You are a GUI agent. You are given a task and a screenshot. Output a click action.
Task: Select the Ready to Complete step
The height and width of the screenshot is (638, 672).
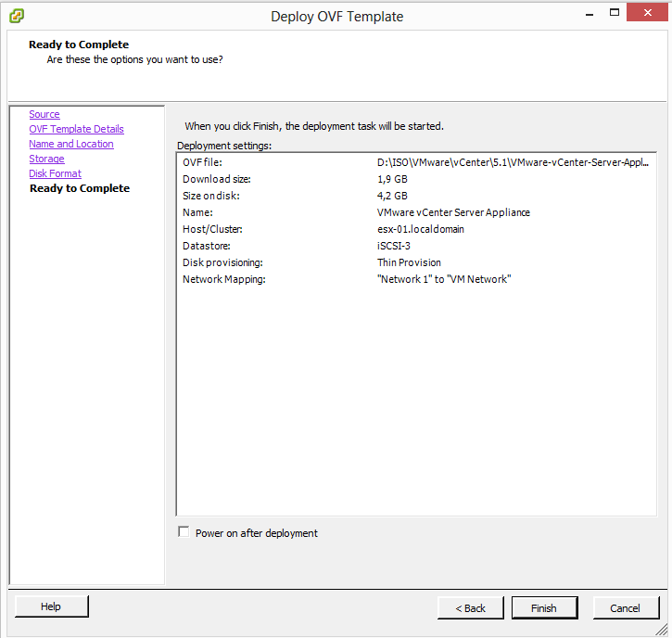[x=80, y=188]
